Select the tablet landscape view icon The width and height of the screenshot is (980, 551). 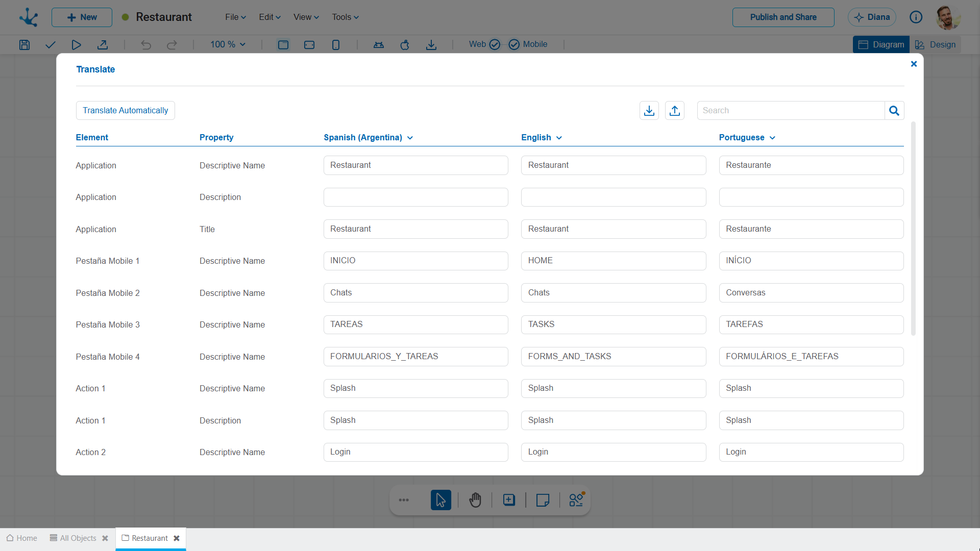pos(309,45)
